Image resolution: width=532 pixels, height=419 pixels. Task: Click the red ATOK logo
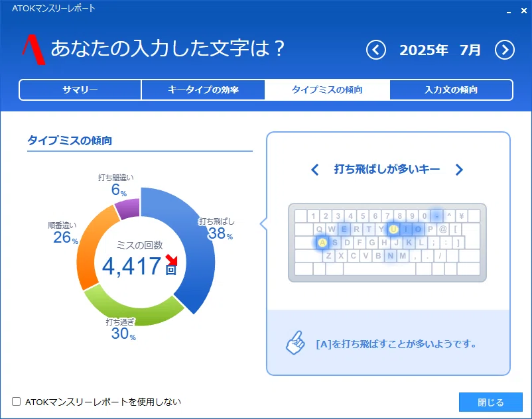34,50
